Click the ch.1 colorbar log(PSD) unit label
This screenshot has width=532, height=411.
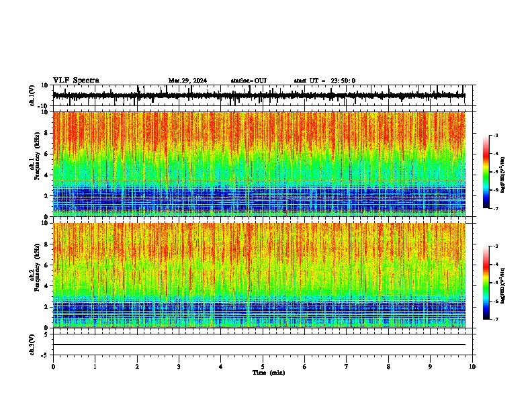click(x=503, y=175)
